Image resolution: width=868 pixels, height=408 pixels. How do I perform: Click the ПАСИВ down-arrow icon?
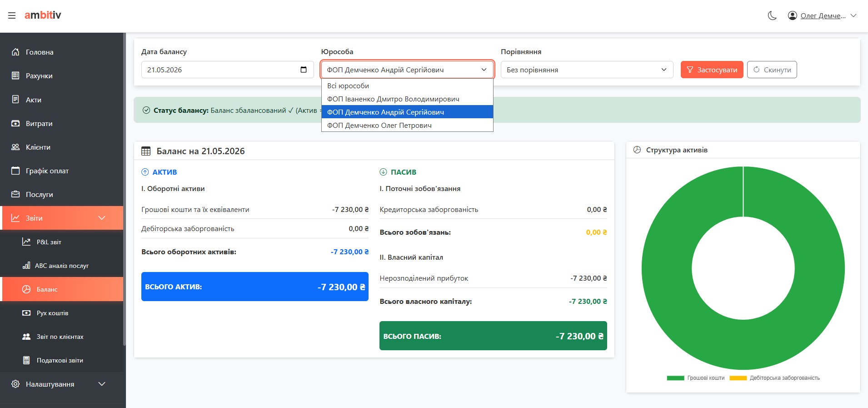click(x=383, y=172)
